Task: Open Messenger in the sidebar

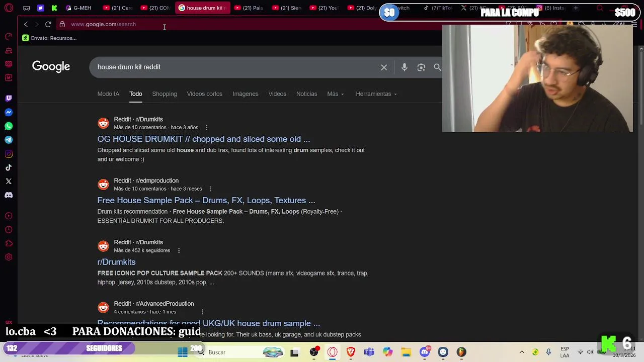Action: tap(9, 112)
